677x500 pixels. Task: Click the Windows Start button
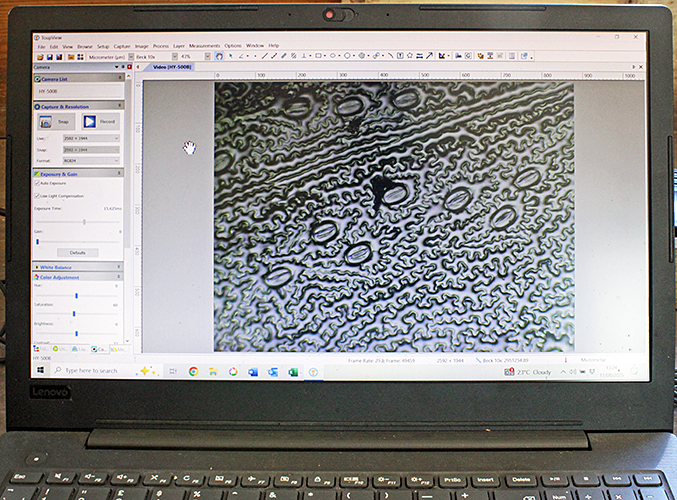(40, 370)
